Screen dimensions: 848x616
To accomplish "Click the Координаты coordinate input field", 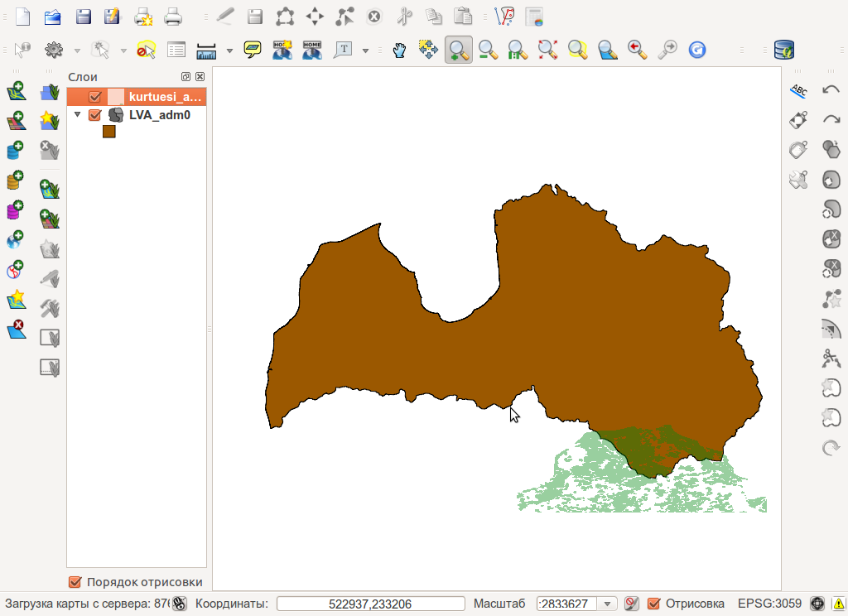I will (x=370, y=604).
